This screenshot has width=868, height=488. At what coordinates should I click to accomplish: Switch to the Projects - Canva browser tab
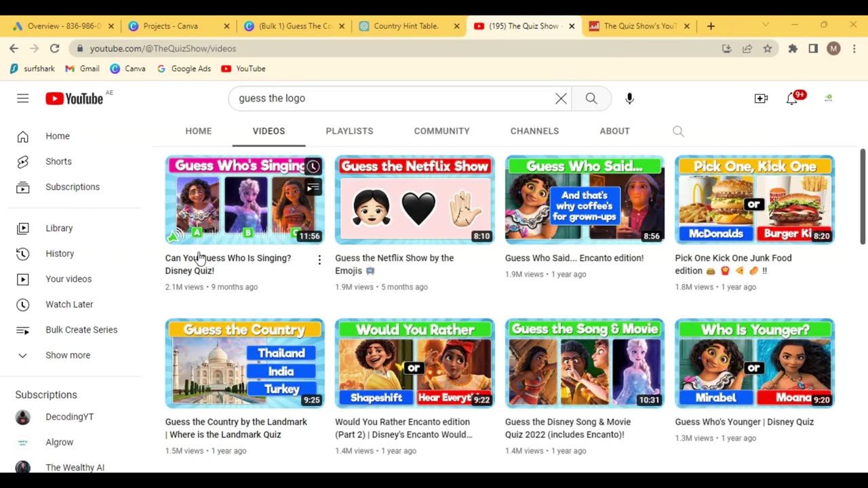point(178,26)
